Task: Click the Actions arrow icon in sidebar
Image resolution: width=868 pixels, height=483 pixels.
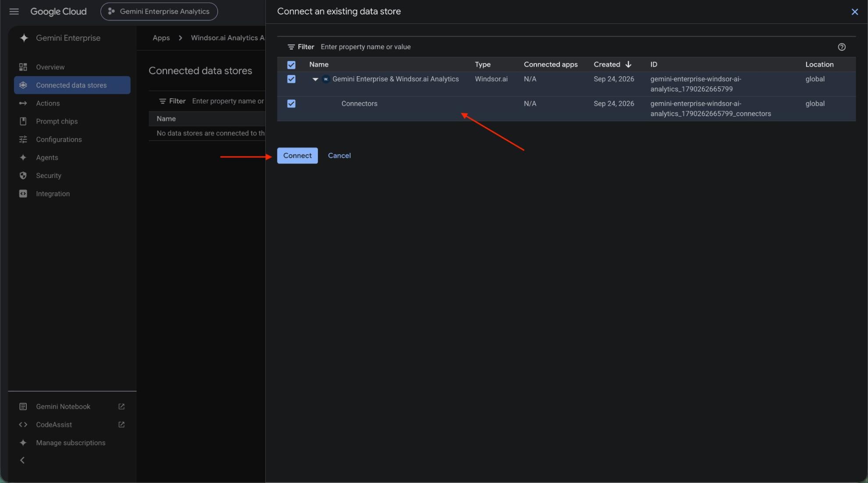Action: (23, 103)
